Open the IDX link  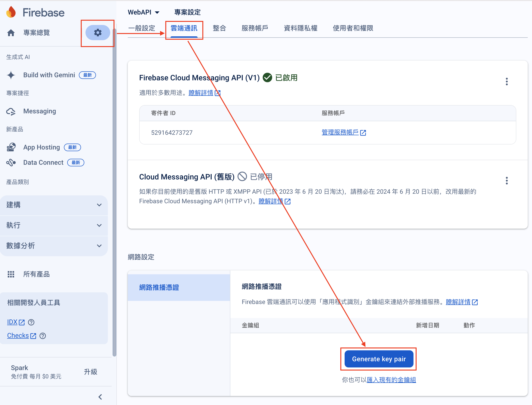(12, 322)
